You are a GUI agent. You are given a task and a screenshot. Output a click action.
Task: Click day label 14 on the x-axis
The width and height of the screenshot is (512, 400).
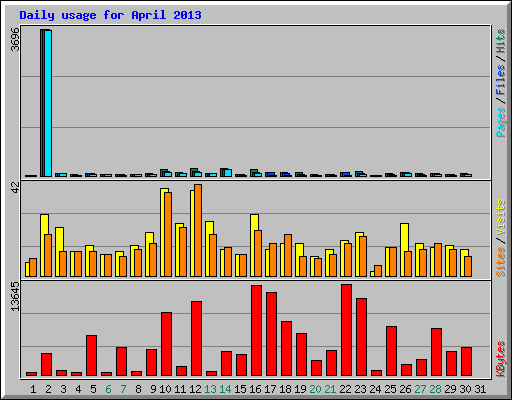tap(225, 389)
